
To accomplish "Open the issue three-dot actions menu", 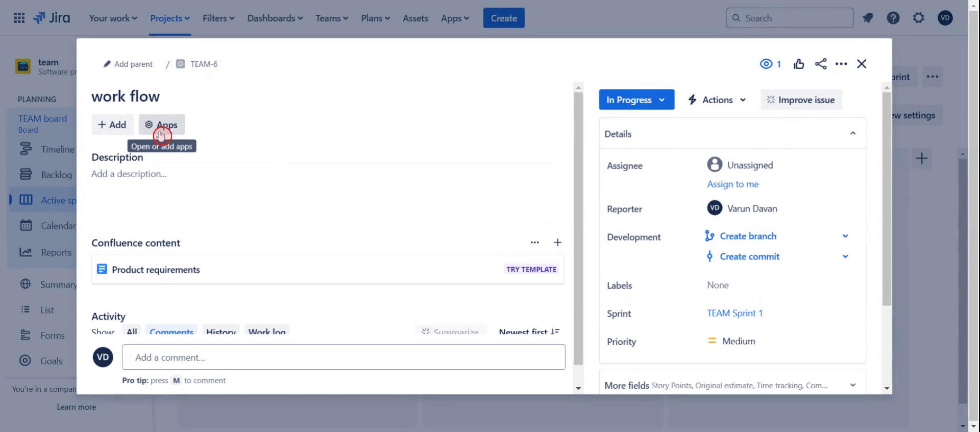I will 841,64.
